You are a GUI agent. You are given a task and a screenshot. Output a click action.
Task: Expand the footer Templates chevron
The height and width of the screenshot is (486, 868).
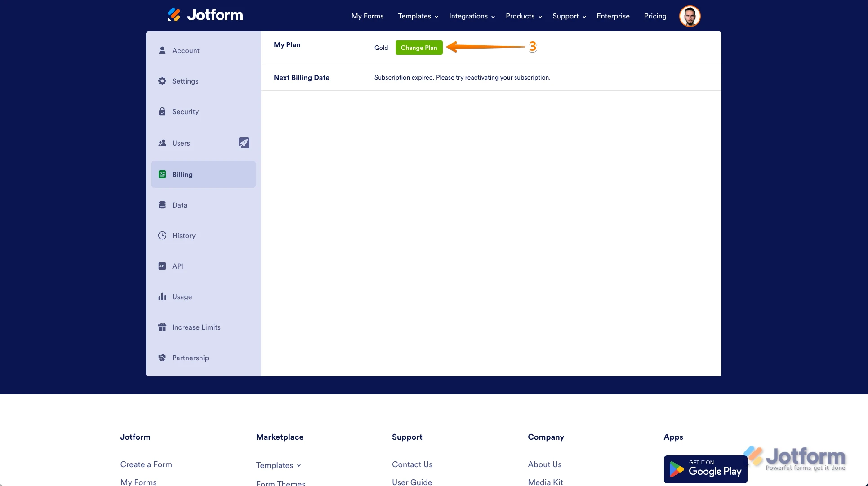point(299,466)
